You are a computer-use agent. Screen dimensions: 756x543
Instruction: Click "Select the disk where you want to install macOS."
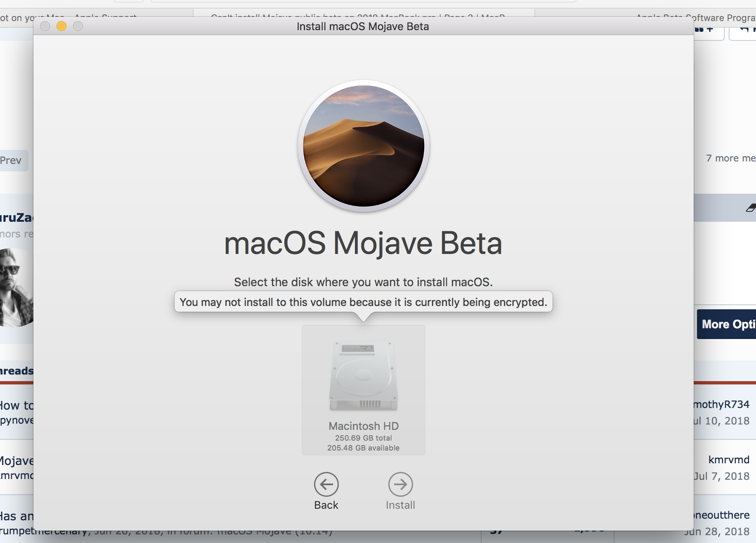pos(363,282)
